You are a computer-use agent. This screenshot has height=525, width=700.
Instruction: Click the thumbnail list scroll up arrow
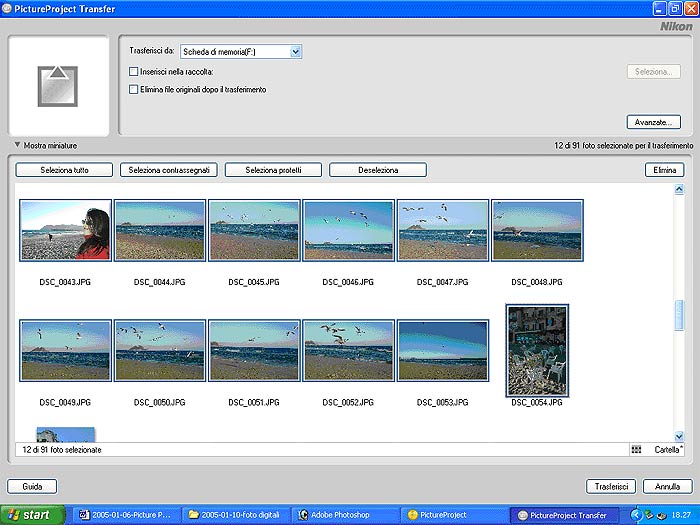pyautogui.click(x=679, y=189)
